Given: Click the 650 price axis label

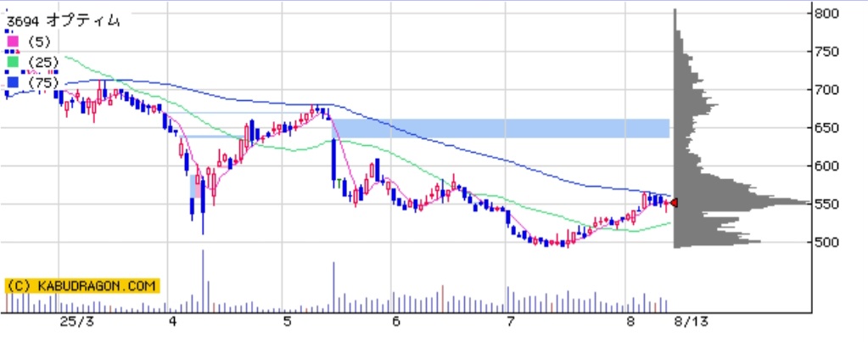Looking at the screenshot, I should pyautogui.click(x=826, y=128).
